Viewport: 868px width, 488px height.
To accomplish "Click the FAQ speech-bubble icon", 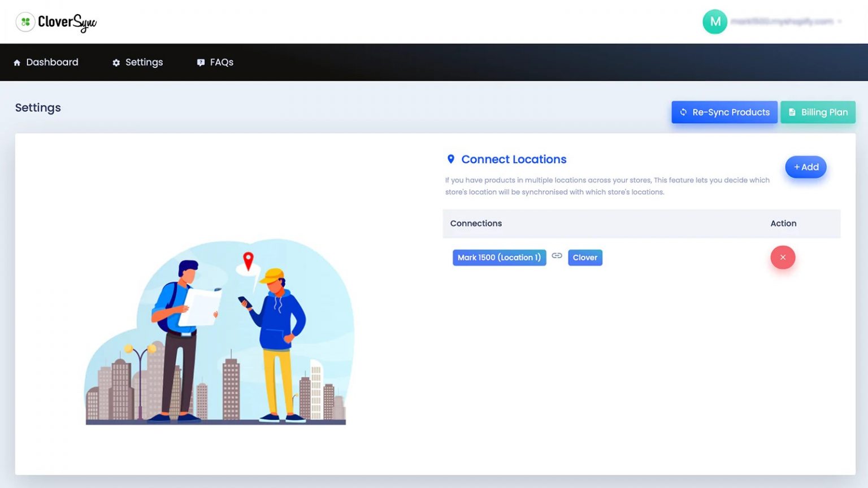I will (x=200, y=62).
